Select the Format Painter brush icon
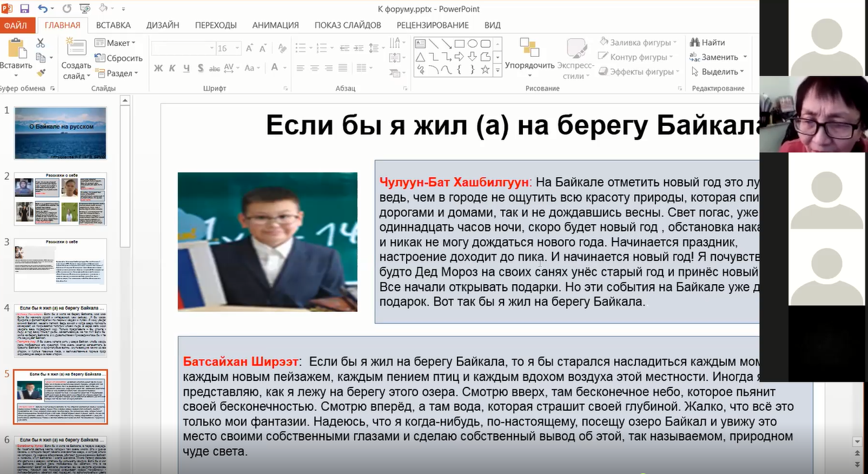This screenshot has width=868, height=474. pyautogui.click(x=41, y=73)
